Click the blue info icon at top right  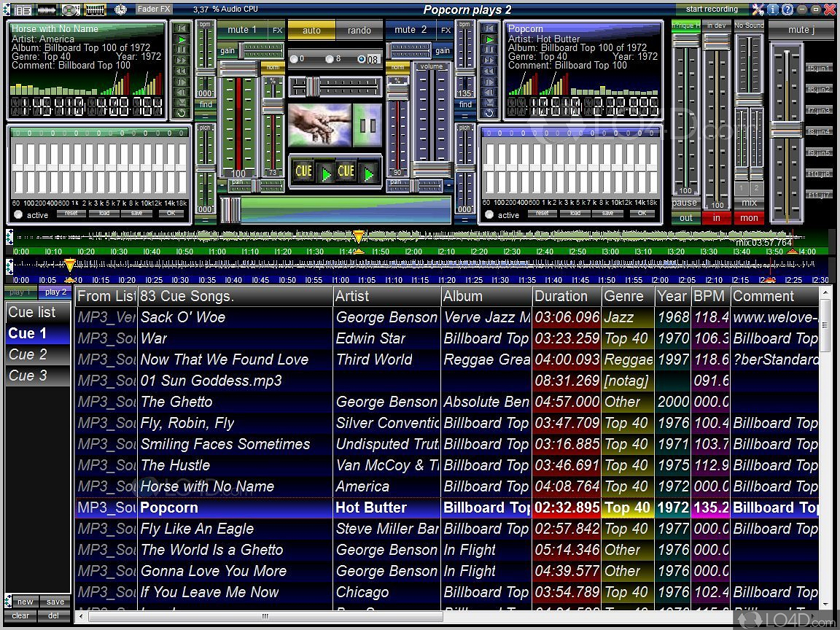click(x=774, y=9)
